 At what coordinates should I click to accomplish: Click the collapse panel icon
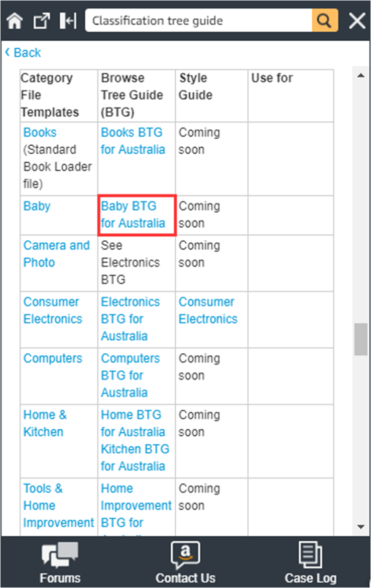(67, 21)
